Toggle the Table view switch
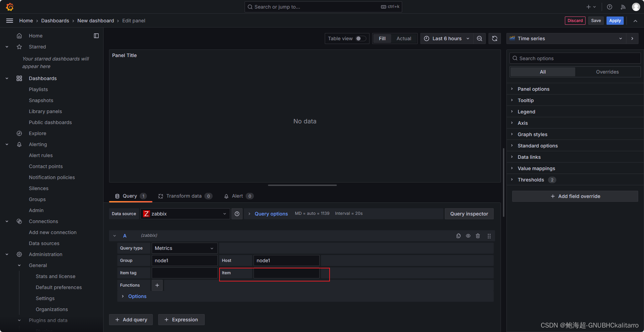 coord(361,38)
